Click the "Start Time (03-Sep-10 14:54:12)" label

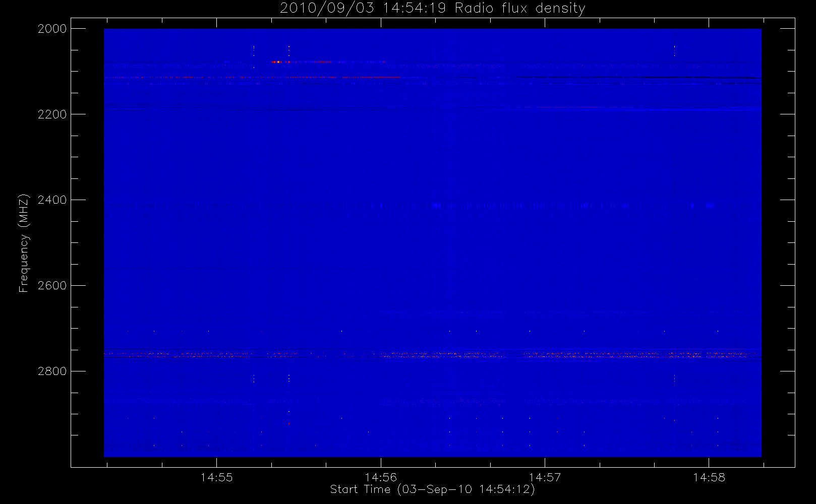pos(433,489)
